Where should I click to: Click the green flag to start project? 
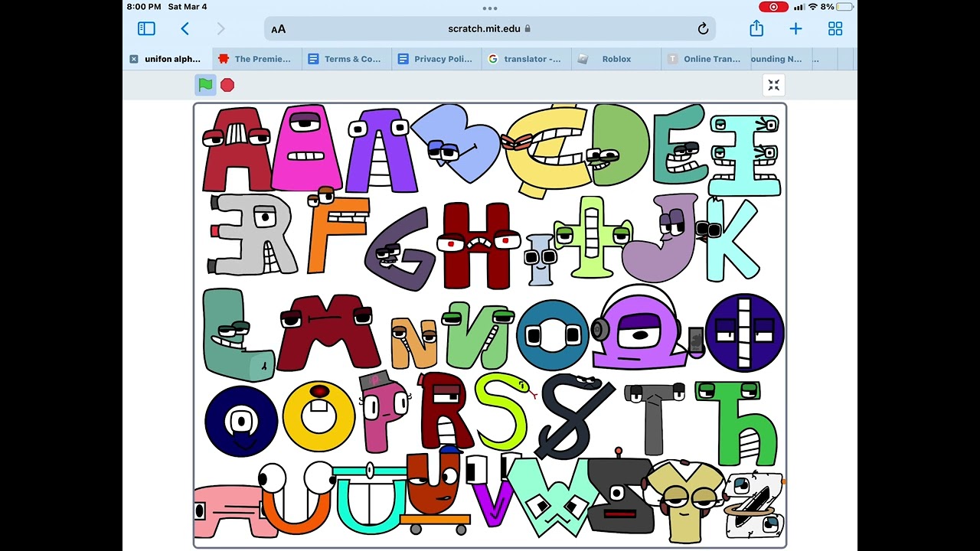coord(205,85)
